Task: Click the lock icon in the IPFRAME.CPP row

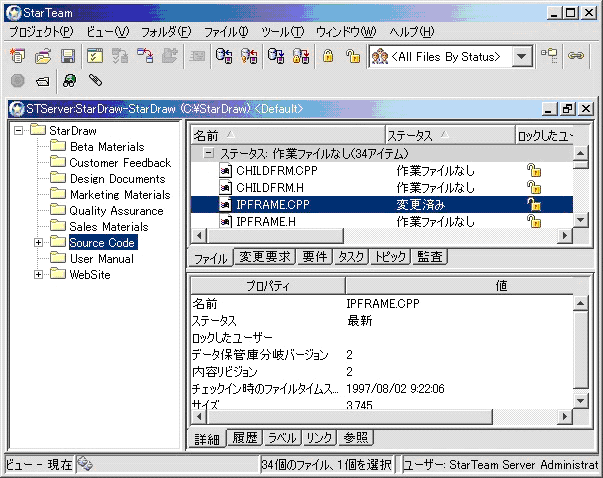Action: click(534, 205)
